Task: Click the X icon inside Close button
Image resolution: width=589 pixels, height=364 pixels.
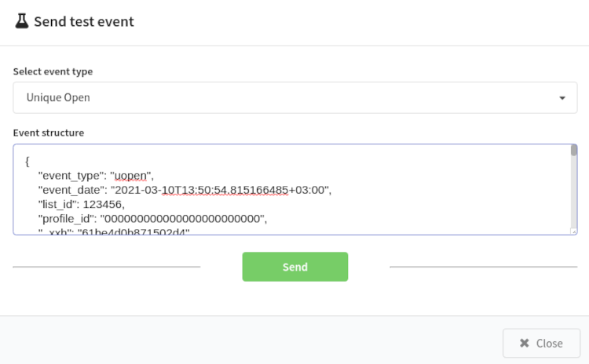Action: click(x=525, y=343)
